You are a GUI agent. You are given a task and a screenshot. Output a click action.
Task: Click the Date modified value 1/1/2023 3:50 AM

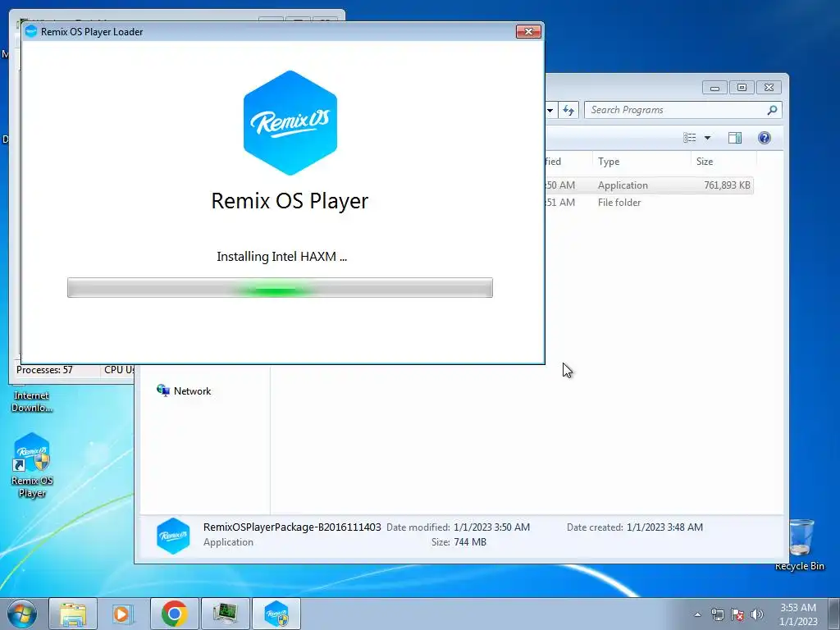[x=491, y=527]
